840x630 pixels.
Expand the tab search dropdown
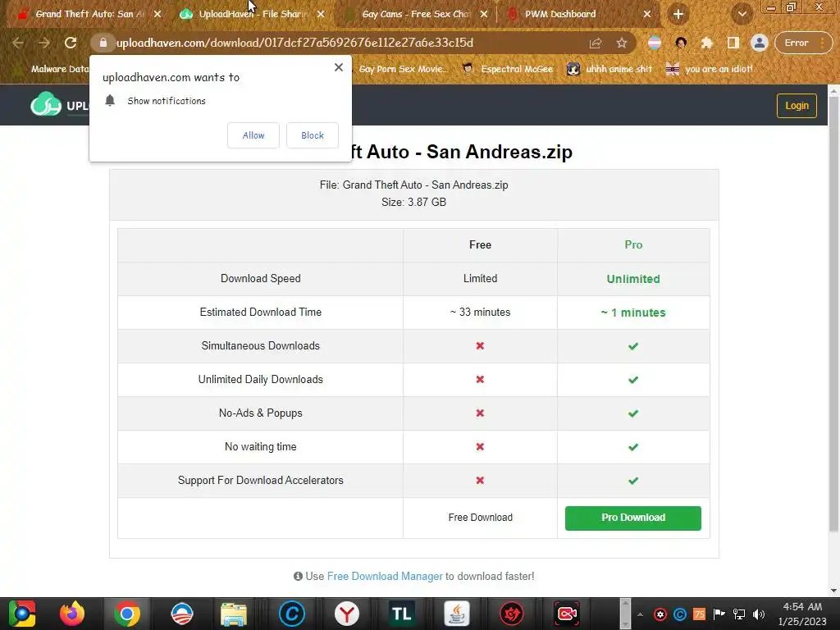click(x=742, y=15)
